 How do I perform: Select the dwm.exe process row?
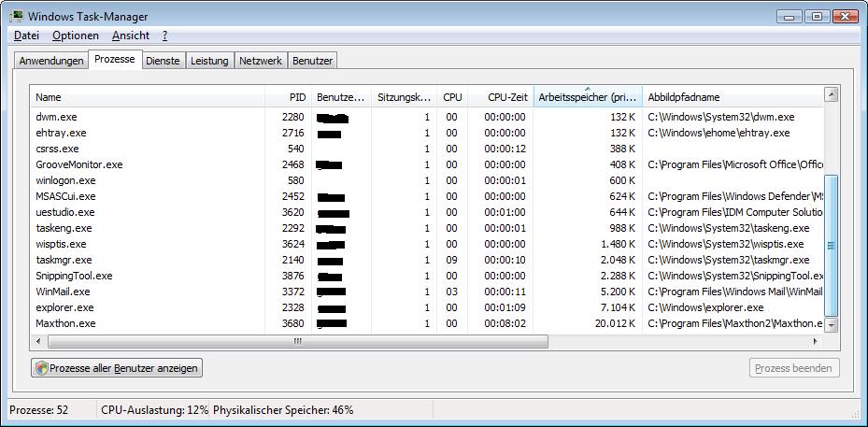(x=427, y=117)
